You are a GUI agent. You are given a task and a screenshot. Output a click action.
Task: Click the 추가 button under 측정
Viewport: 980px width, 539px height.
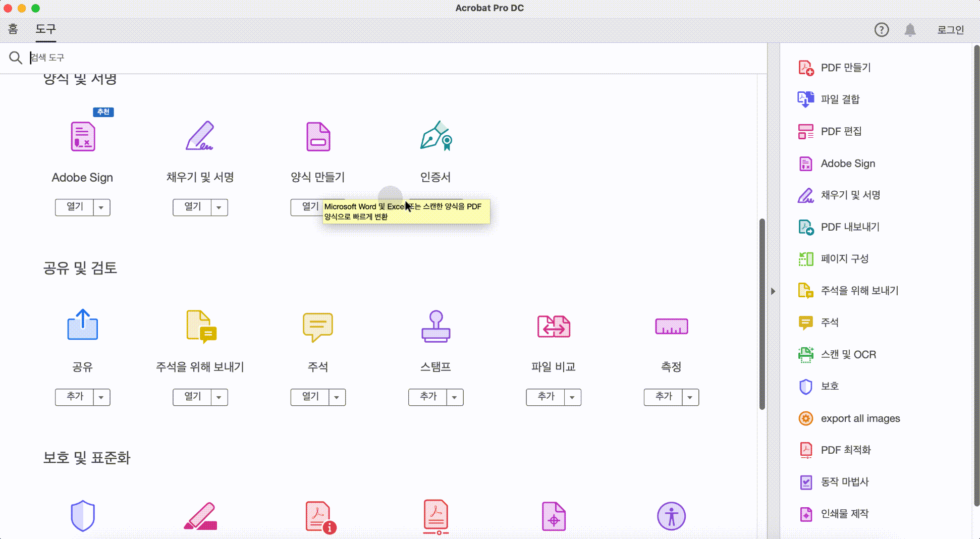663,397
